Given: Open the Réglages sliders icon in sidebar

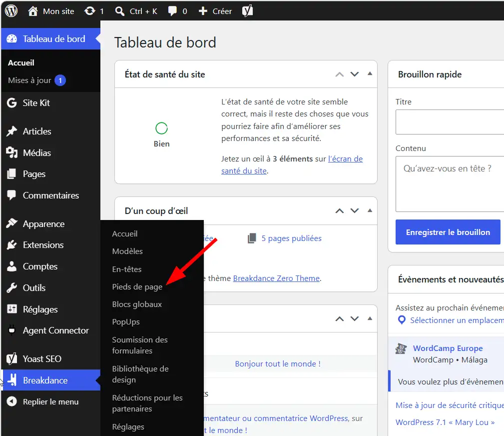Looking at the screenshot, I should click(x=12, y=309).
